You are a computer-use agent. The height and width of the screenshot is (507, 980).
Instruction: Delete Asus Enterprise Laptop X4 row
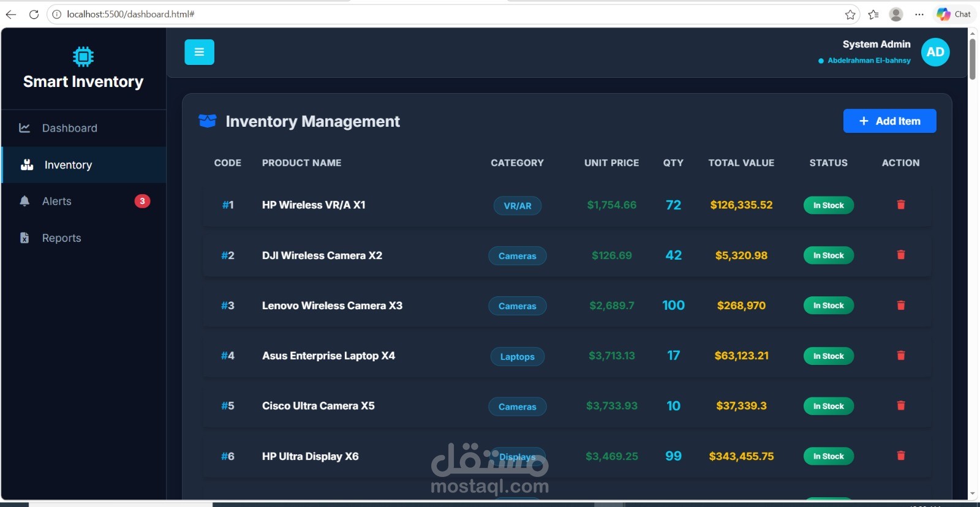point(901,355)
